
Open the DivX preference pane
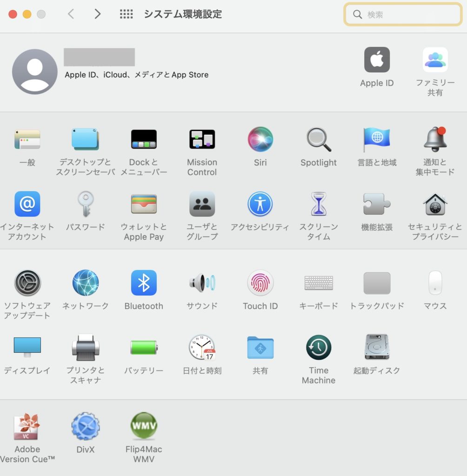coord(86,426)
